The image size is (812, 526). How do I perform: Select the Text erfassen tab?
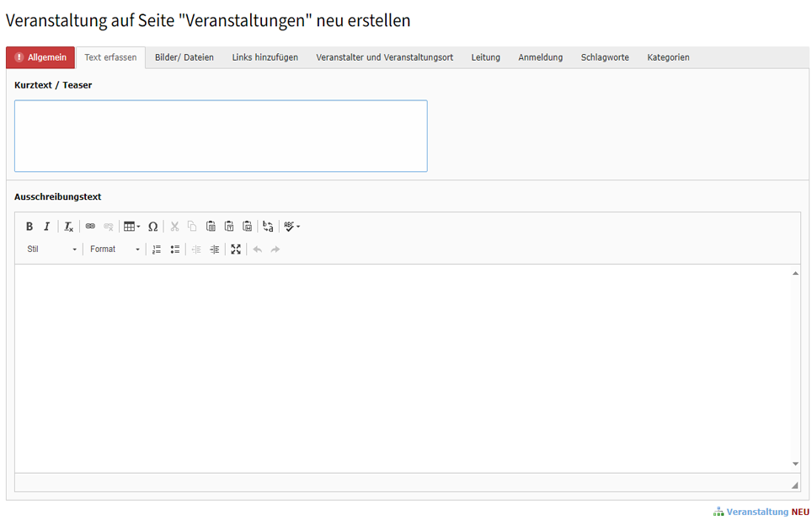tap(111, 57)
